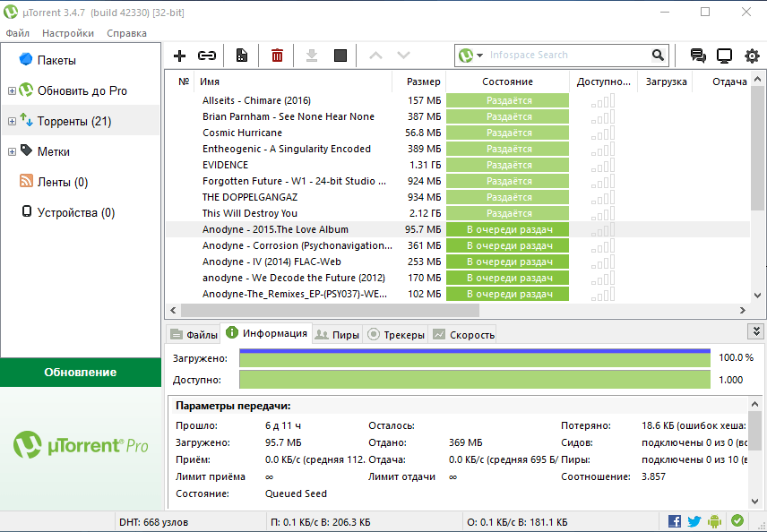Viewport: 767px width, 532px height.
Task: Switch to the Скорость tab
Action: (462, 334)
